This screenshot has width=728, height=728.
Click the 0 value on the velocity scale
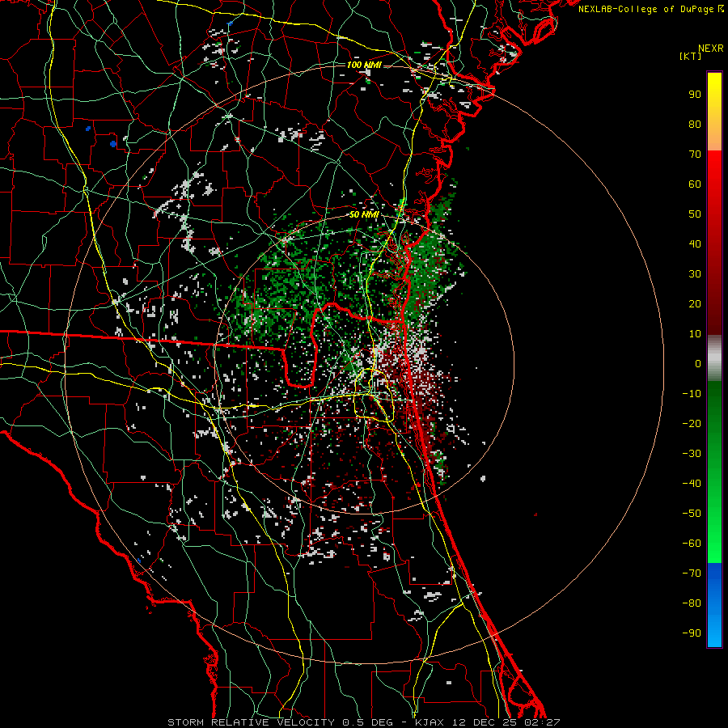pyautogui.click(x=698, y=363)
